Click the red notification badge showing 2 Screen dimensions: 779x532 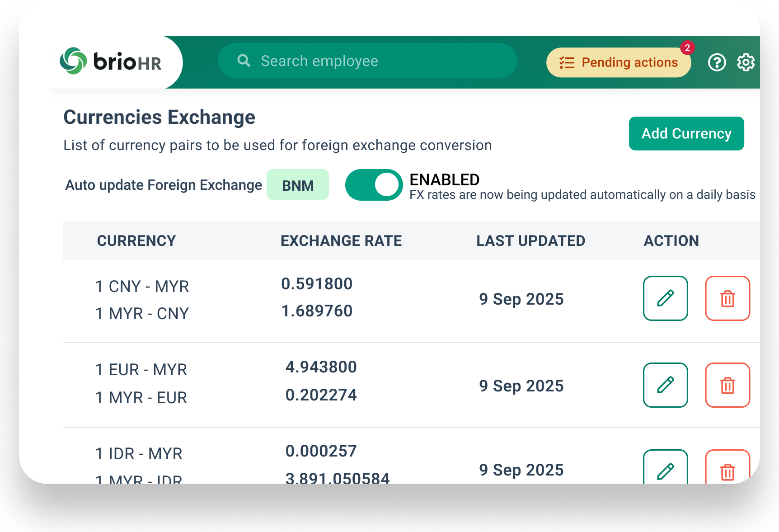[687, 48]
